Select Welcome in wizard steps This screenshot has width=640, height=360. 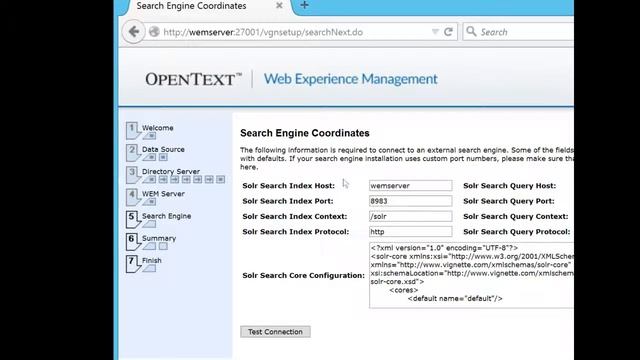click(158, 128)
